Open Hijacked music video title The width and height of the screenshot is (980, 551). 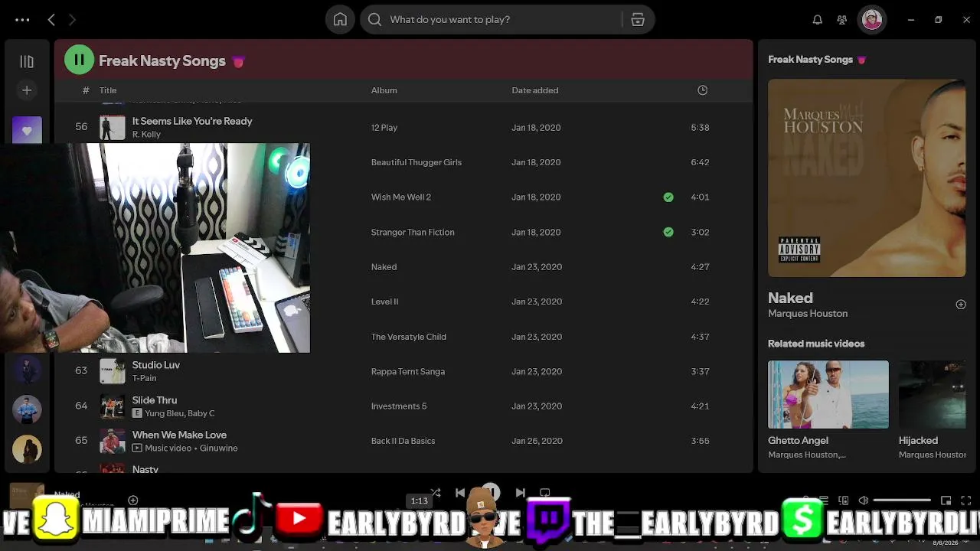(x=918, y=441)
